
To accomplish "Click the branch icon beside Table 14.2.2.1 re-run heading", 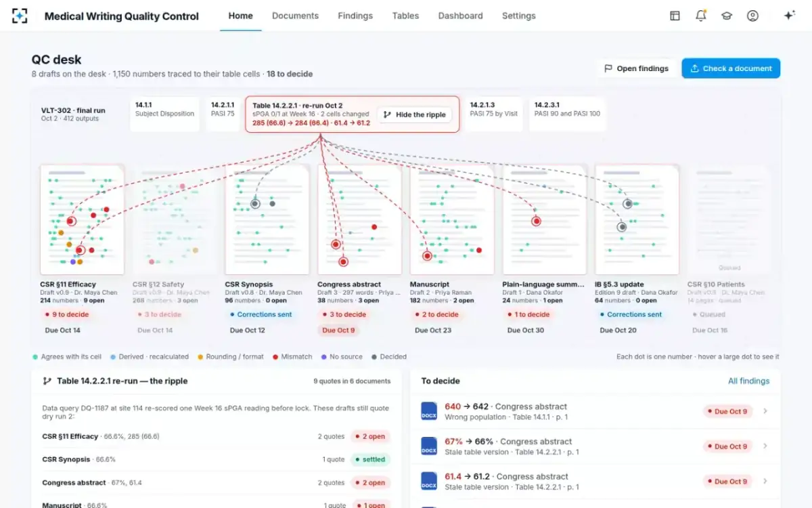I will pos(47,381).
